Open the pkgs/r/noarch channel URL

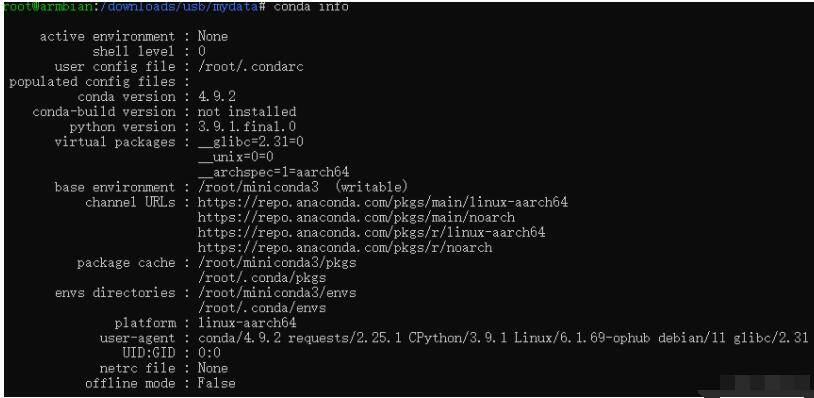coord(345,248)
